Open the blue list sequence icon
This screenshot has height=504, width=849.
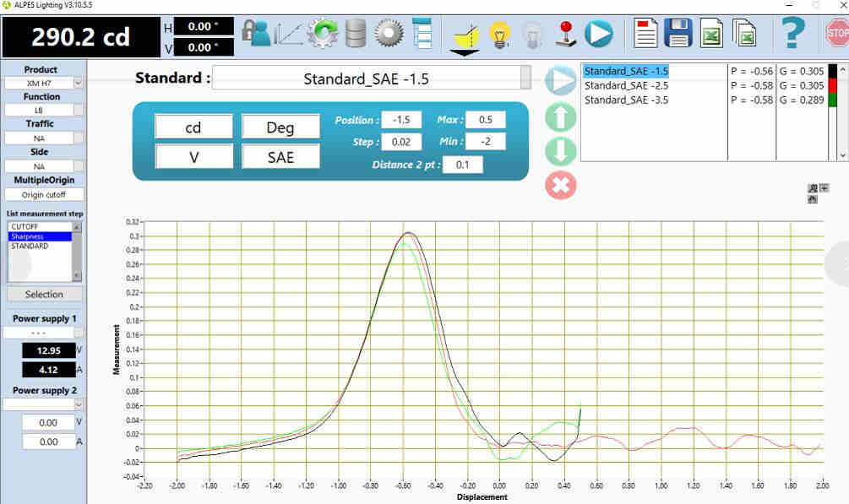click(x=422, y=33)
